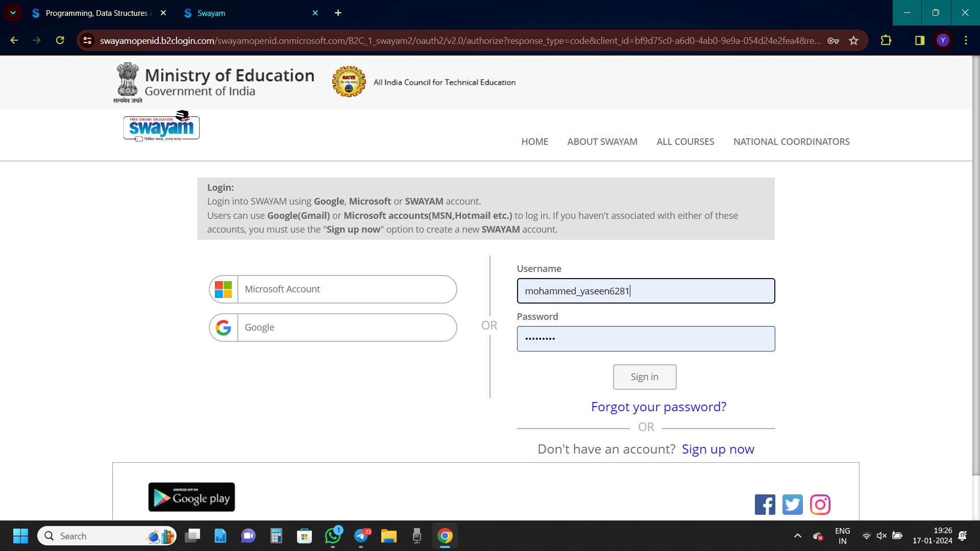Switch to Programming, Data Structures tab
Viewport: 980px width, 551px height.
tap(97, 13)
